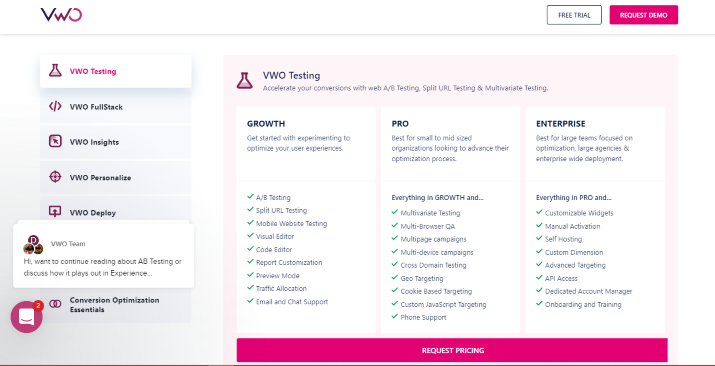Screen dimensions: 715x366
Task: Click the flask icon beside VWO Testing tab
Action: 55,71
